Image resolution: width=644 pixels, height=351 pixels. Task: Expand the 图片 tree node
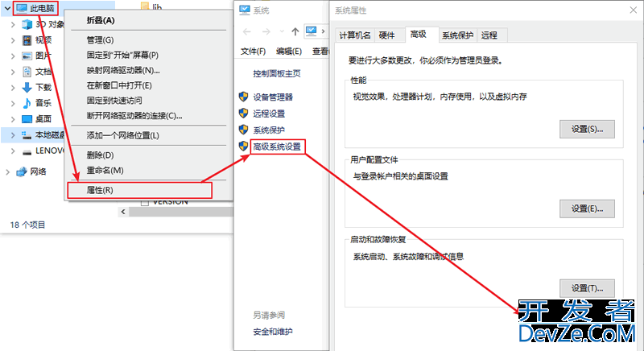click(x=13, y=56)
